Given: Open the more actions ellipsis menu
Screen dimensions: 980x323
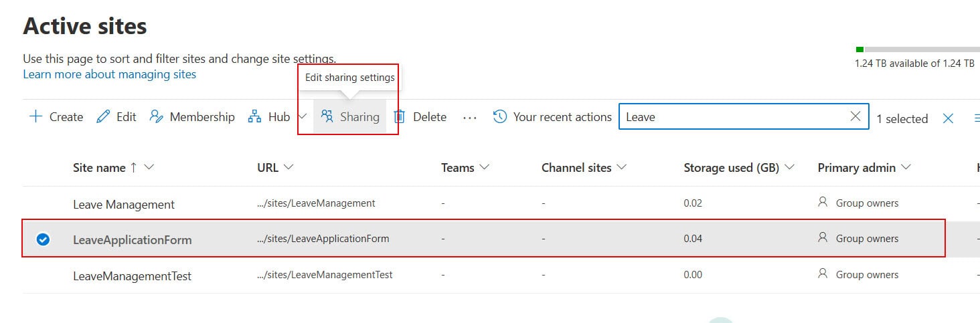Looking at the screenshot, I should pos(470,117).
